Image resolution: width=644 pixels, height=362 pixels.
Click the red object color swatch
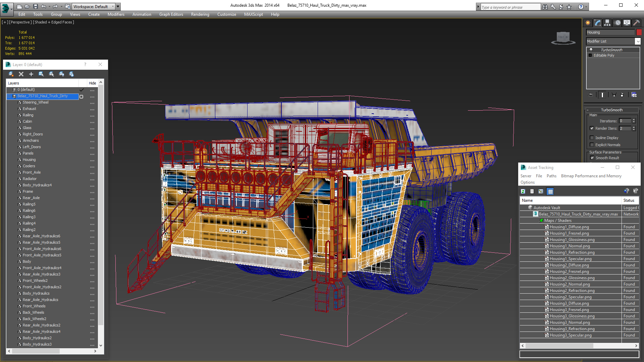639,32
